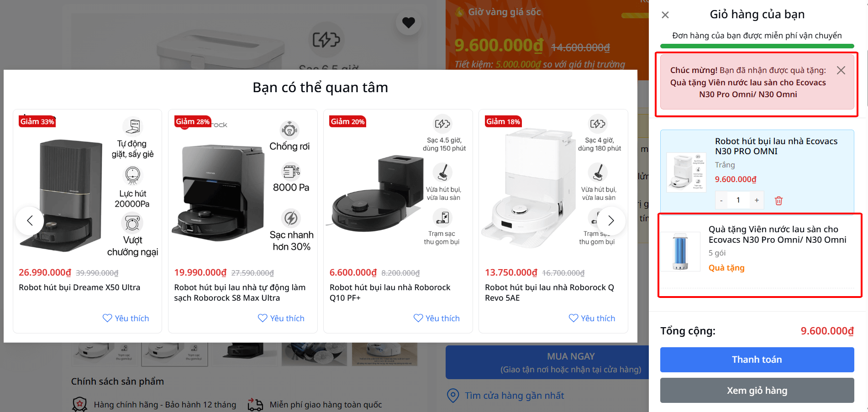Open the cart via "Xem giỏ hàng"
868x412 pixels.
pyautogui.click(x=757, y=390)
